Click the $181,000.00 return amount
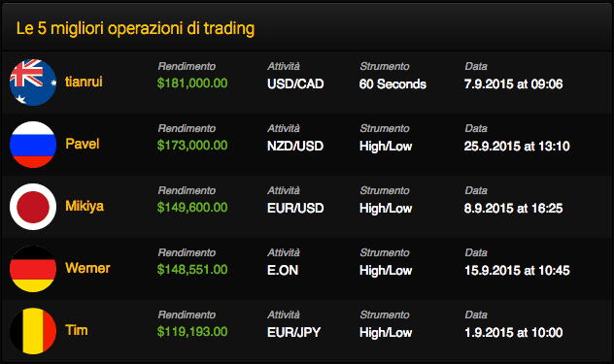The height and width of the screenshot is (364, 614). 192,83
